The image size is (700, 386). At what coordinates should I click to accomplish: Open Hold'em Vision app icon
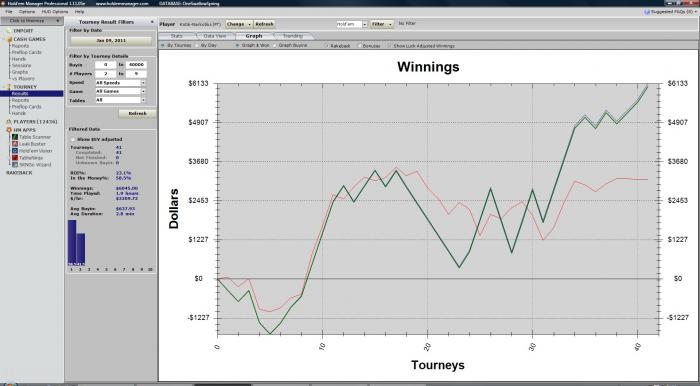15,151
